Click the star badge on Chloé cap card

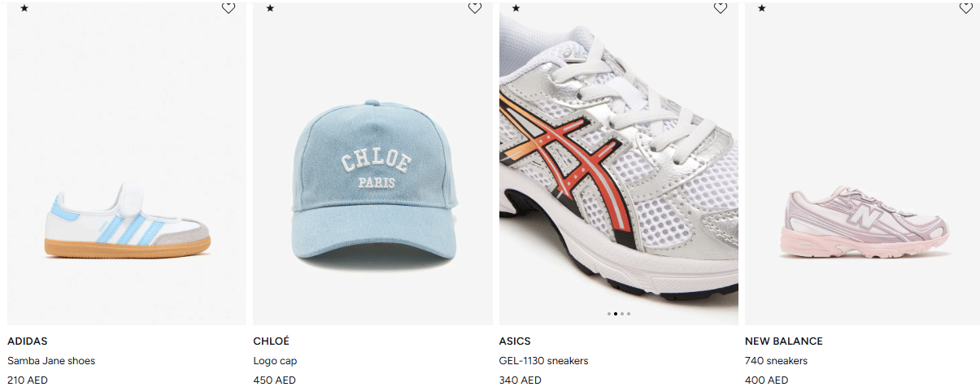coord(270,8)
